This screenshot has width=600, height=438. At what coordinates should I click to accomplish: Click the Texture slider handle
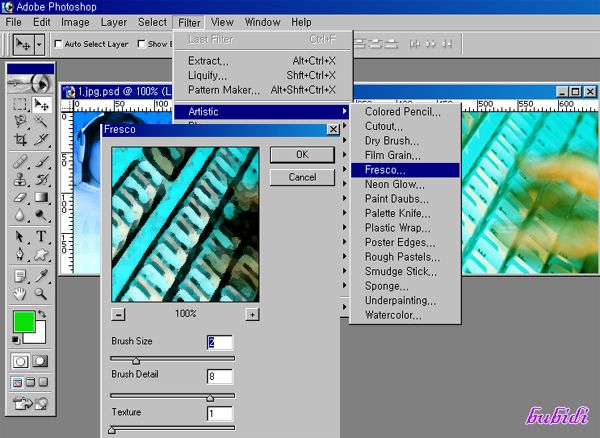(x=112, y=430)
